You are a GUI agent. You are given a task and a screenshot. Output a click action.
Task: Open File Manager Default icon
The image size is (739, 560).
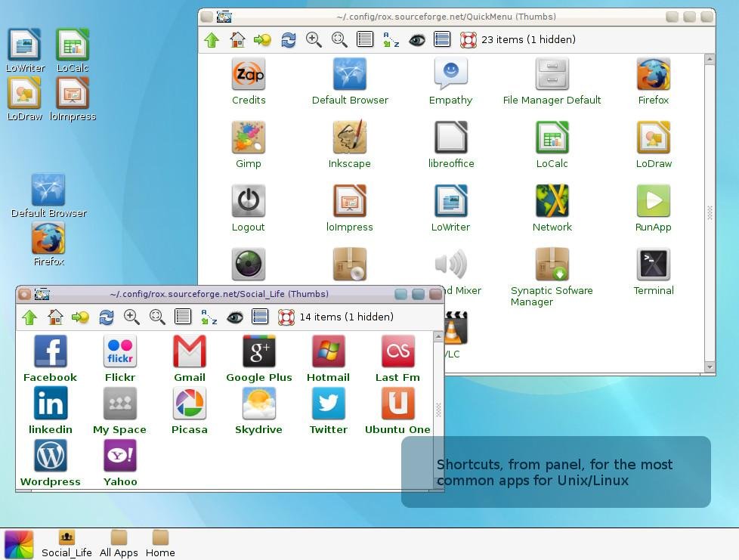click(552, 74)
